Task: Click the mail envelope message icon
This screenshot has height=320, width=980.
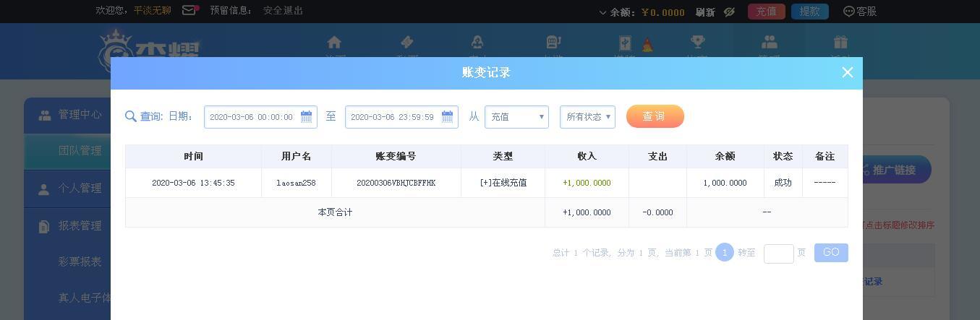Action: click(189, 11)
